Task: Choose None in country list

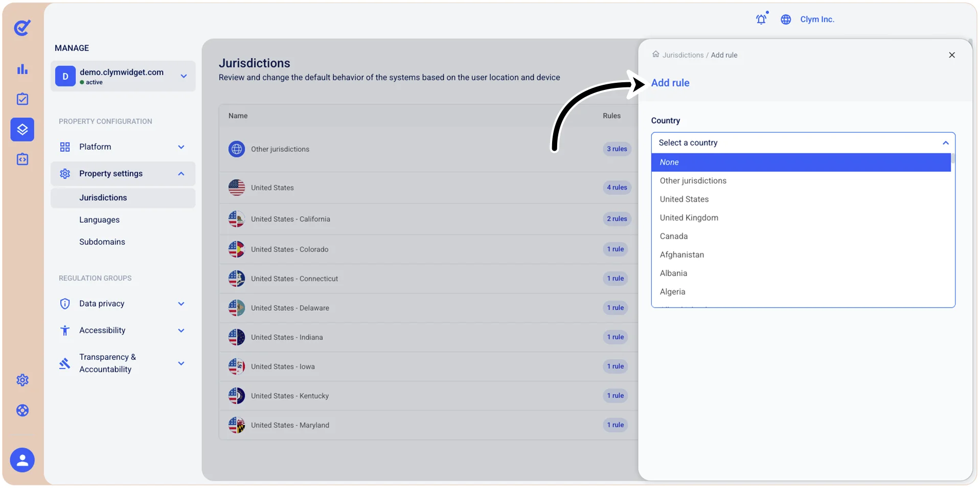Action: click(x=801, y=162)
